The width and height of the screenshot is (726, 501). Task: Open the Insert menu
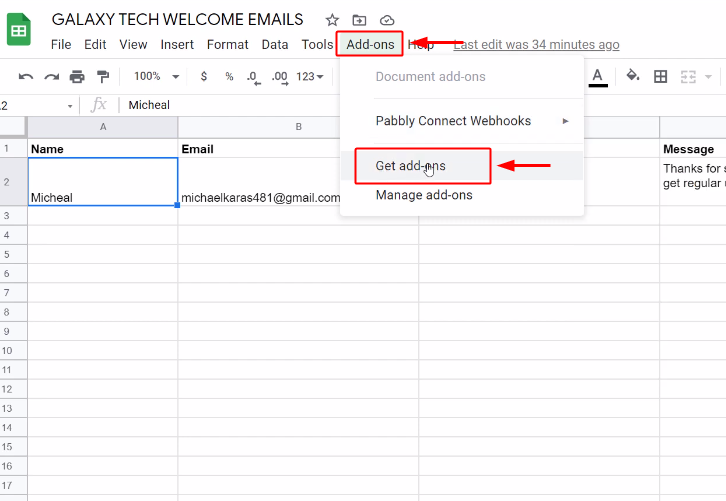click(x=177, y=44)
